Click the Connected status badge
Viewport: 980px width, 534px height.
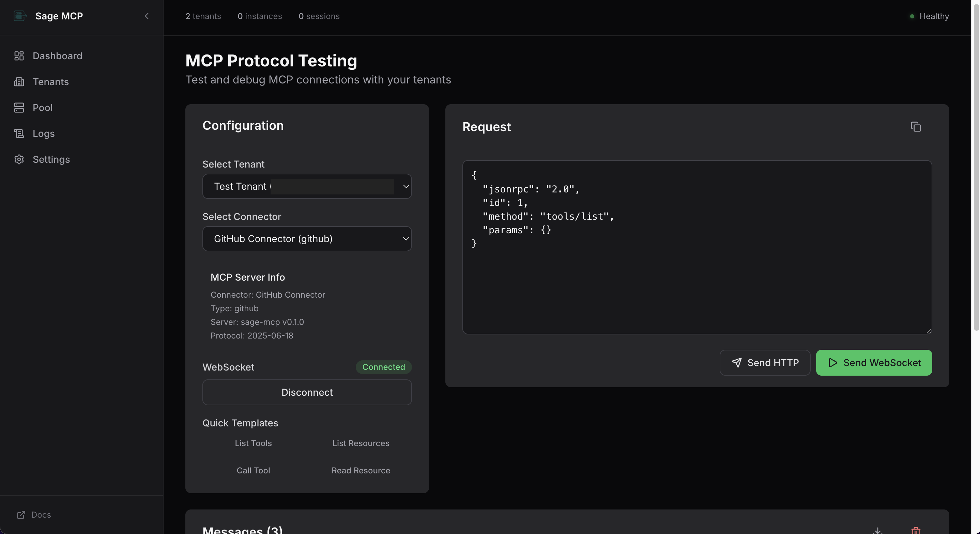[383, 367]
